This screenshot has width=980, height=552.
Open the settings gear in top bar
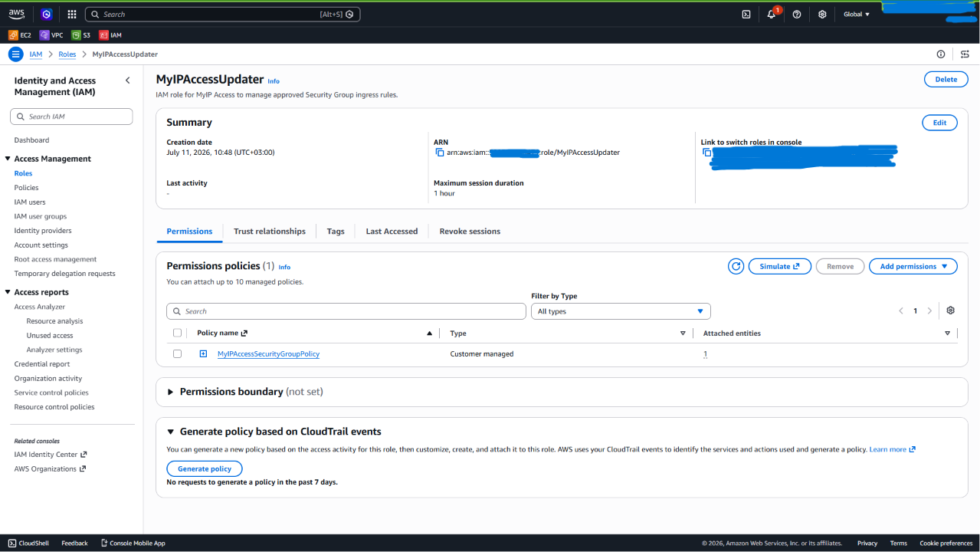coord(822,14)
